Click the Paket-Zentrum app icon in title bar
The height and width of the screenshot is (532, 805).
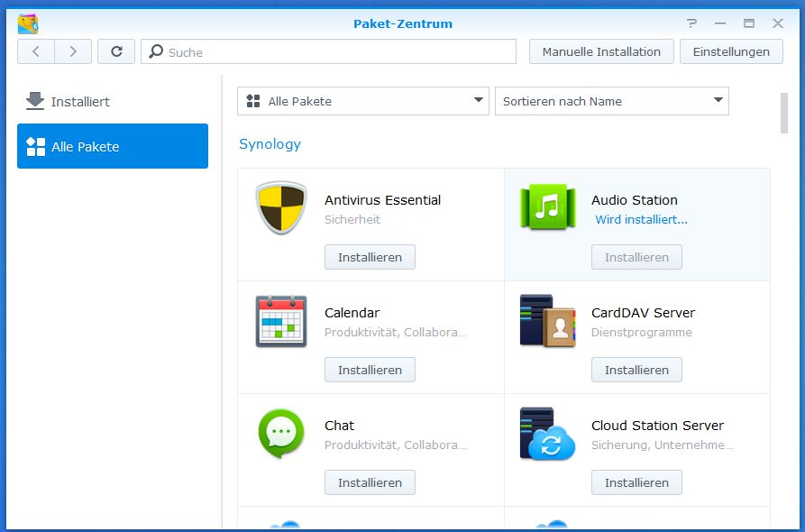[x=28, y=23]
